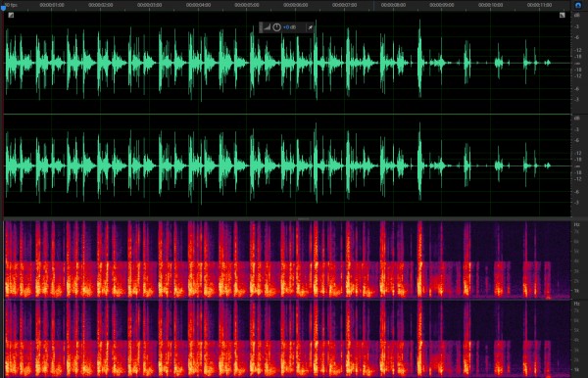
Task: Click the HUD volume knob
Action: tap(276, 27)
